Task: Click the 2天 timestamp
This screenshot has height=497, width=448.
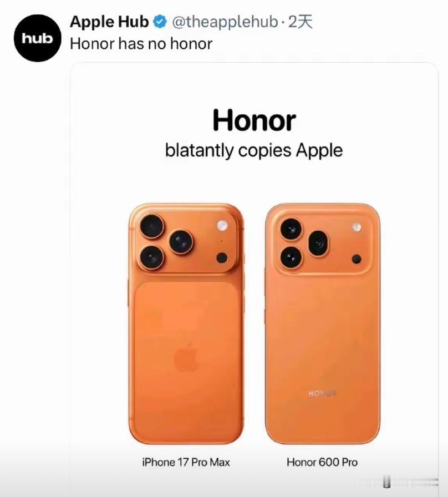Action: 301,22
